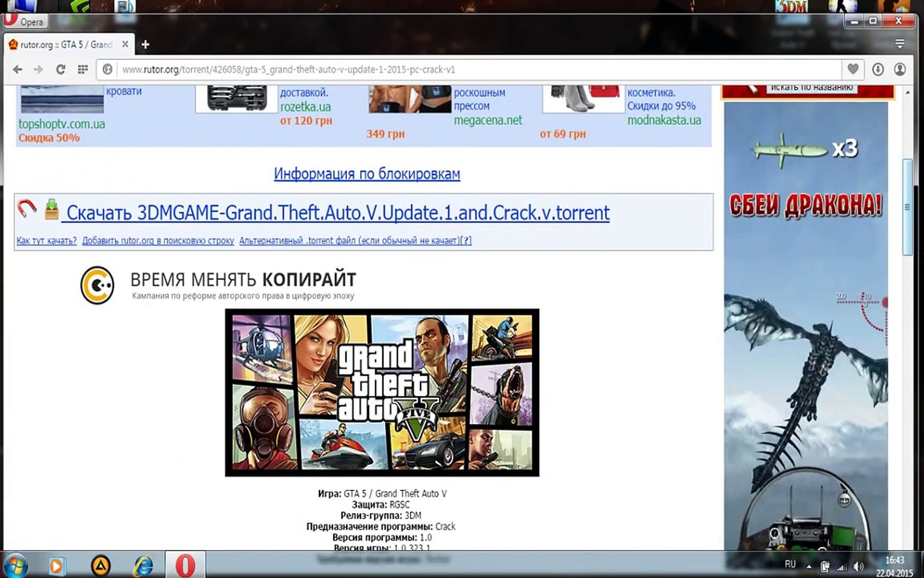The image size is (924, 578).
Task: Download the 3DMGAME Grand Theft Auto V torrent
Action: click(335, 213)
